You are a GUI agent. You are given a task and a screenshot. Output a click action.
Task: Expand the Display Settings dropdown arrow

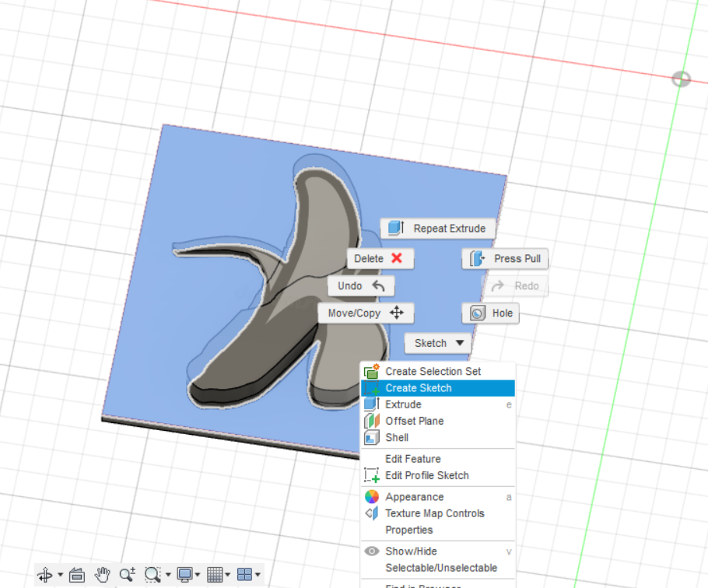tap(198, 575)
